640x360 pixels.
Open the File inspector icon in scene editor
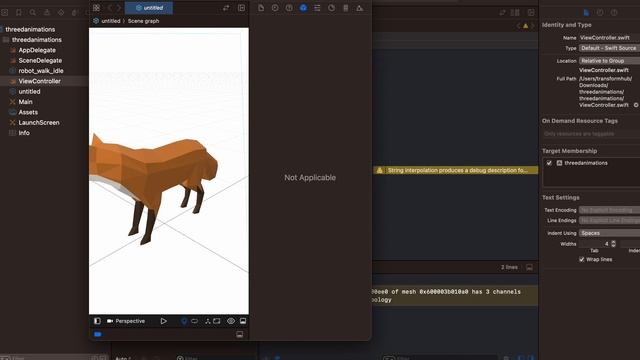click(x=261, y=8)
